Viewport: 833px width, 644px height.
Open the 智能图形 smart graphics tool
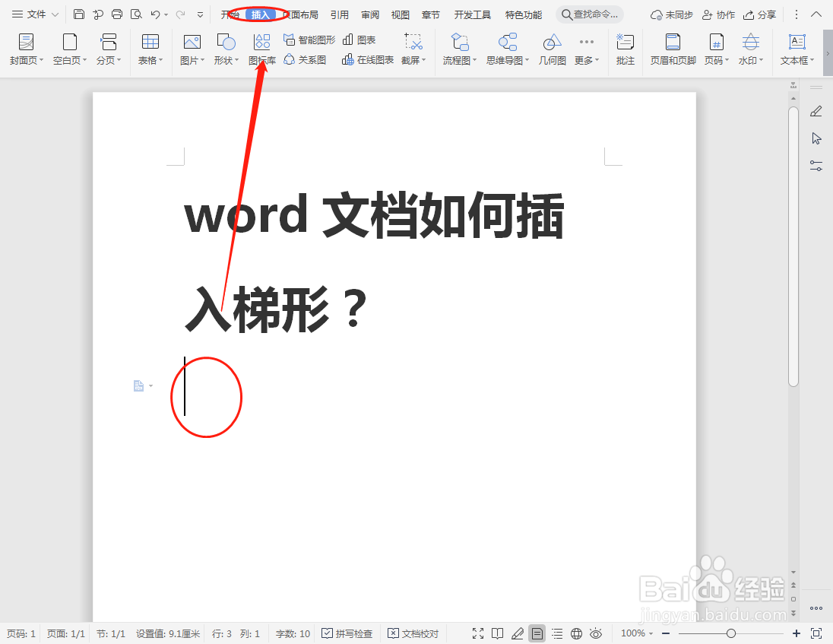pyautogui.click(x=310, y=40)
